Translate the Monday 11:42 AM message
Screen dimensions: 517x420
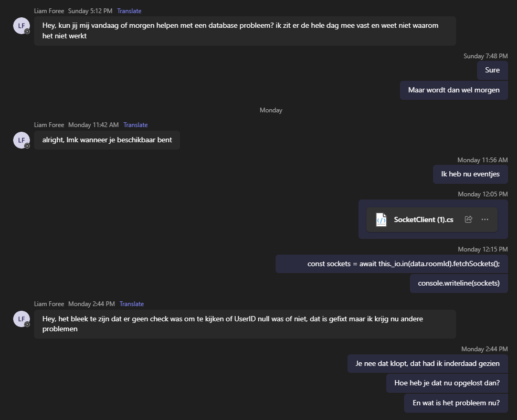tap(135, 125)
